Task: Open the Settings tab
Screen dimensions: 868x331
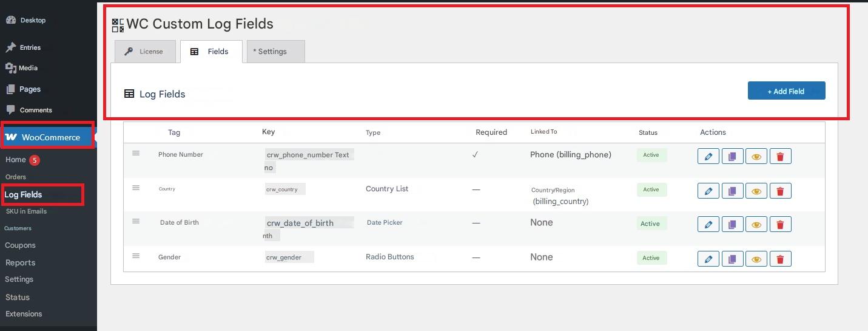Action: [275, 52]
